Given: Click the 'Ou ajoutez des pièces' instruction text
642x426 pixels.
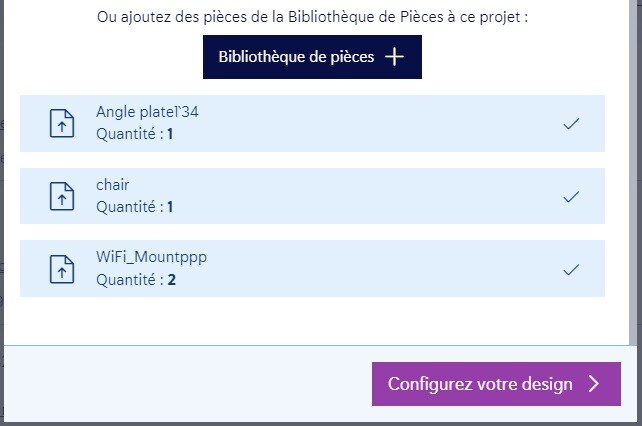Looking at the screenshot, I should tap(312, 17).
